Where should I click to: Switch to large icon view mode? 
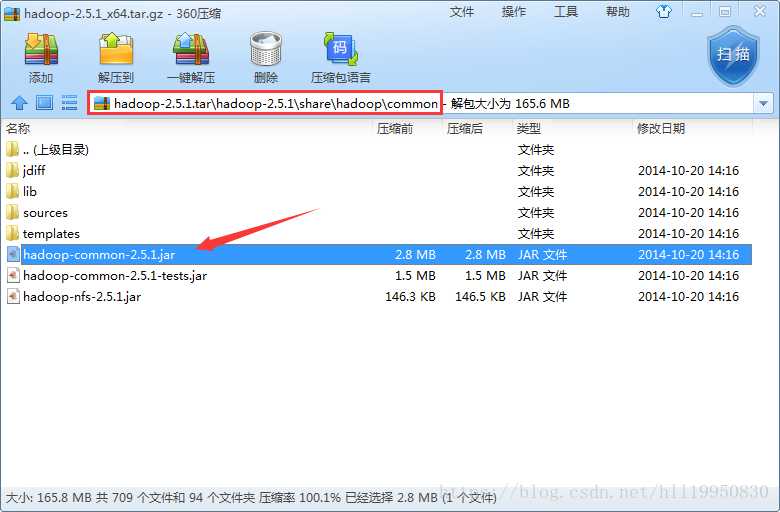[44, 102]
